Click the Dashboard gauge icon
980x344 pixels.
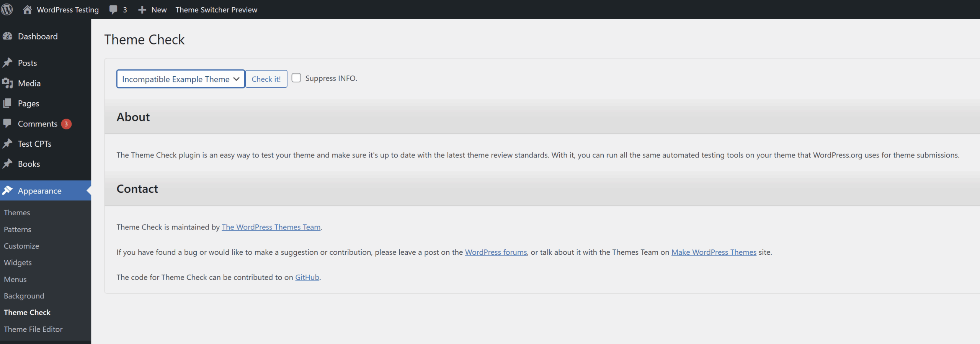[8, 36]
